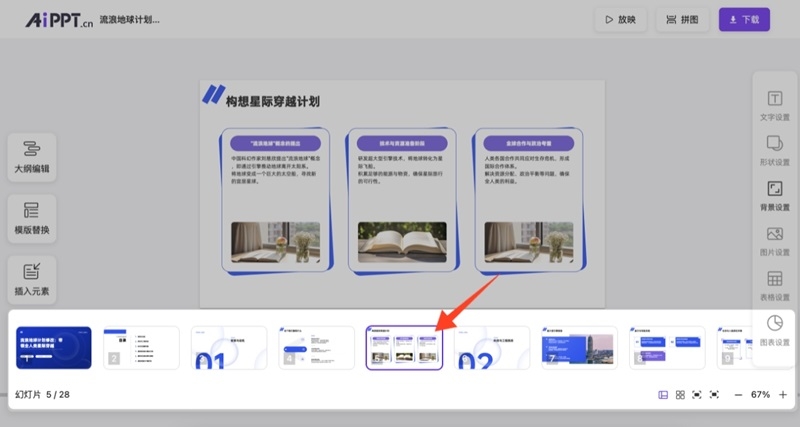The image size is (800, 427).
Task: Click the 技术与资源准备阶段 card header
Action: tap(402, 143)
